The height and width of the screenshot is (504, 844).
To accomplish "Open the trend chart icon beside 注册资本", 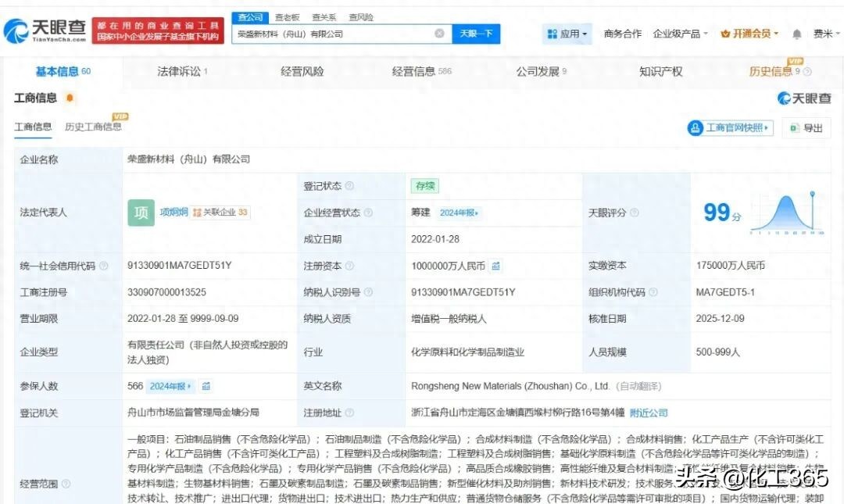I will (x=495, y=266).
